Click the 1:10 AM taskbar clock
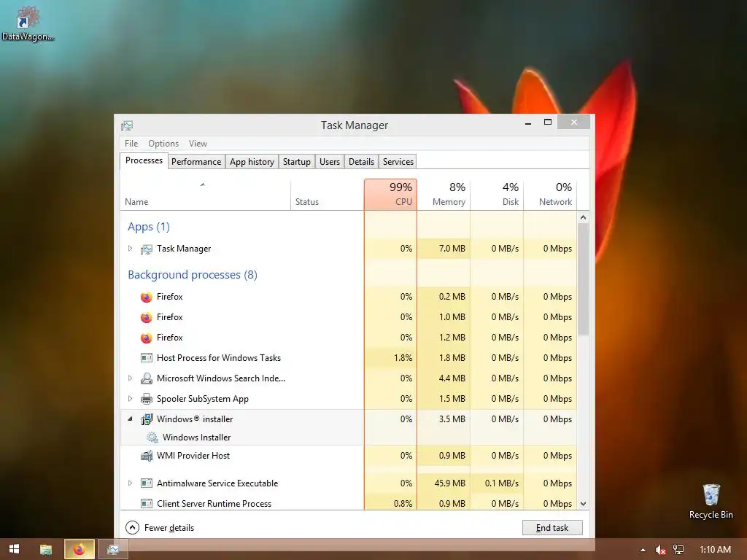The image size is (747, 560). (x=715, y=550)
